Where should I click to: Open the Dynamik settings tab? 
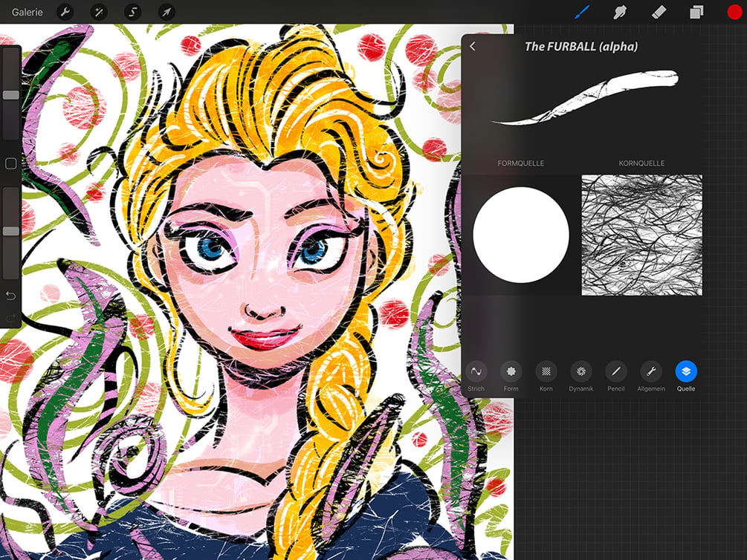(581, 377)
